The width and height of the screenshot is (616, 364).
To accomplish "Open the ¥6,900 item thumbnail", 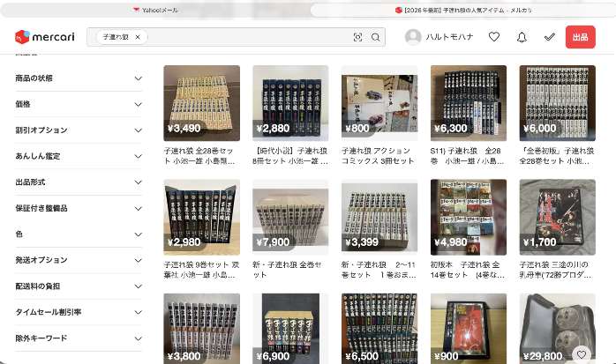I will click(x=290, y=329).
